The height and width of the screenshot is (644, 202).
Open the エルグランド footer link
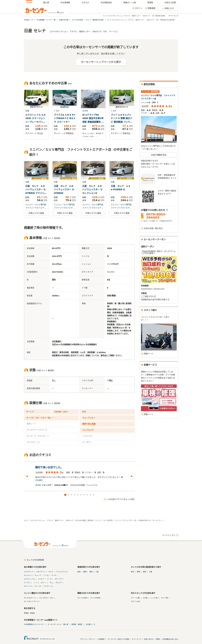28,572
